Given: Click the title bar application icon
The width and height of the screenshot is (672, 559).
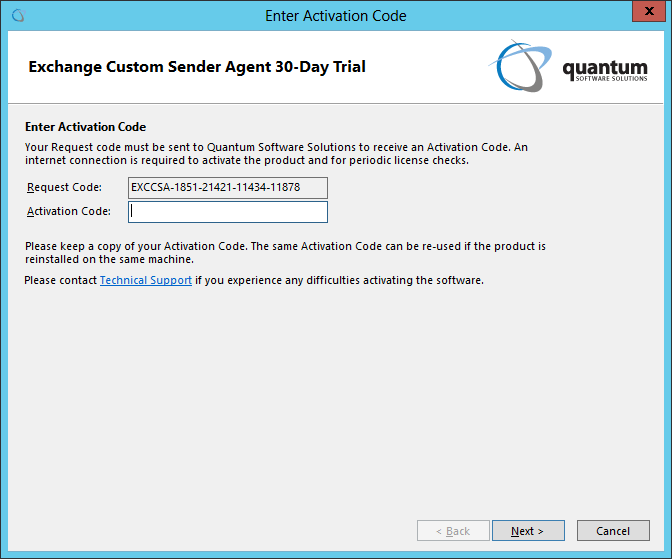Looking at the screenshot, I should point(19,16).
